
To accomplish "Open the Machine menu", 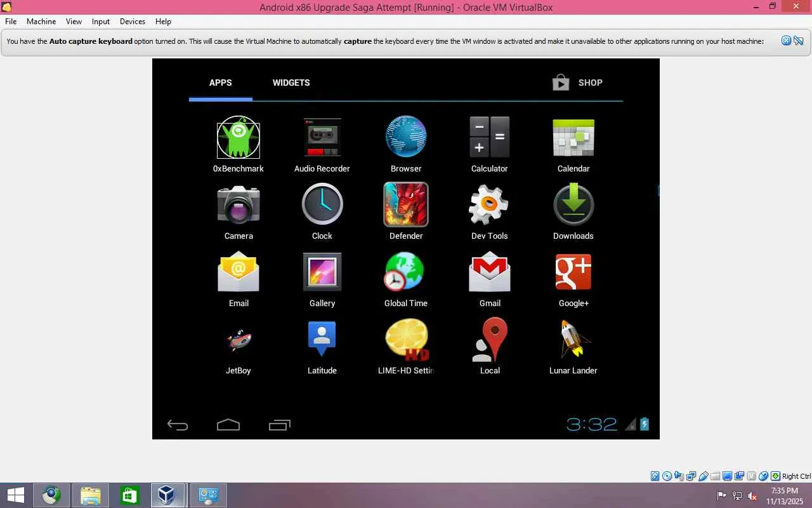I will click(41, 21).
